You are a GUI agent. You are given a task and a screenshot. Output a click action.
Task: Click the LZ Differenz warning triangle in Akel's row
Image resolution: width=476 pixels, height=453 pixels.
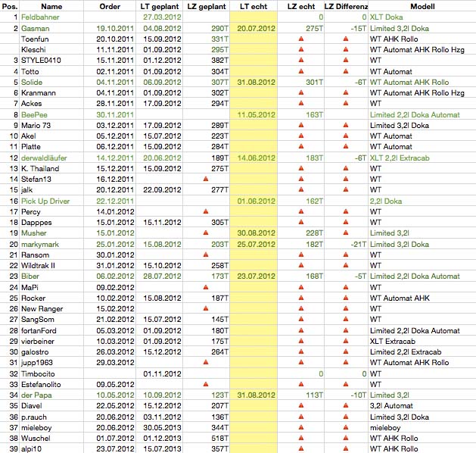point(346,136)
